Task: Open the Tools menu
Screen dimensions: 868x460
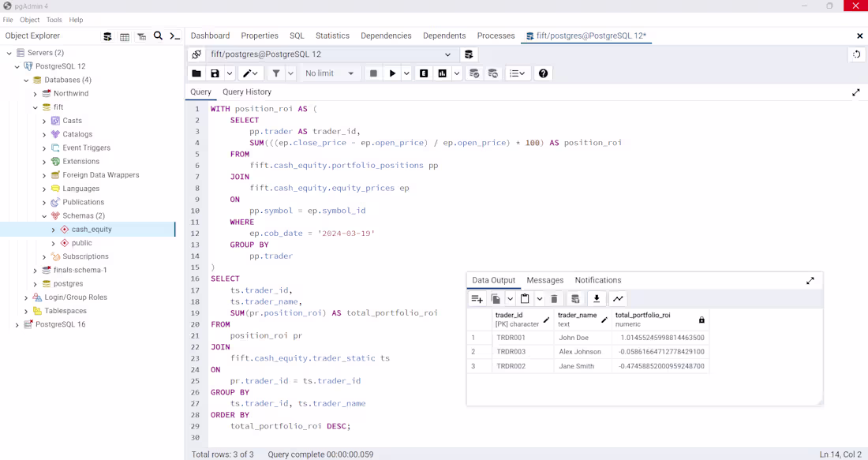Action: 53,20
